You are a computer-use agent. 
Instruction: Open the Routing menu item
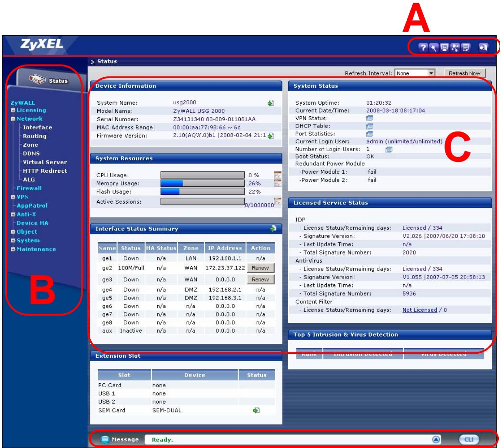(x=34, y=136)
